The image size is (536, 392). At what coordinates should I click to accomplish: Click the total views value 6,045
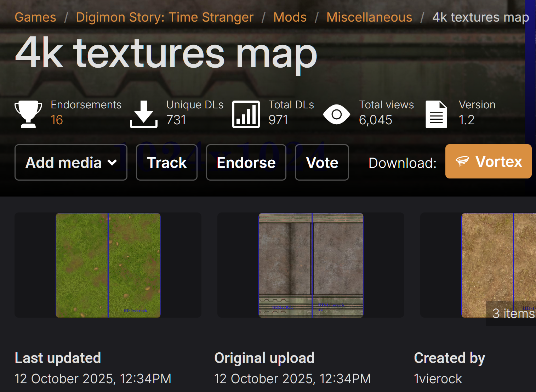[376, 120]
